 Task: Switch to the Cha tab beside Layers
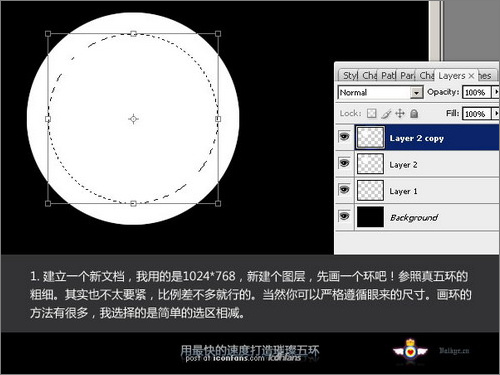coord(426,76)
